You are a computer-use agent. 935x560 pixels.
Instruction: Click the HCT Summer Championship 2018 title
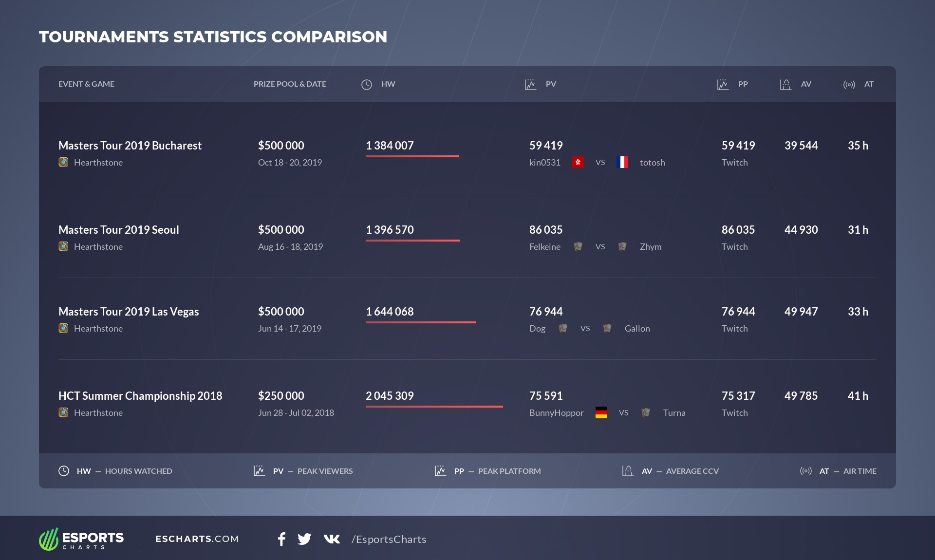point(140,396)
